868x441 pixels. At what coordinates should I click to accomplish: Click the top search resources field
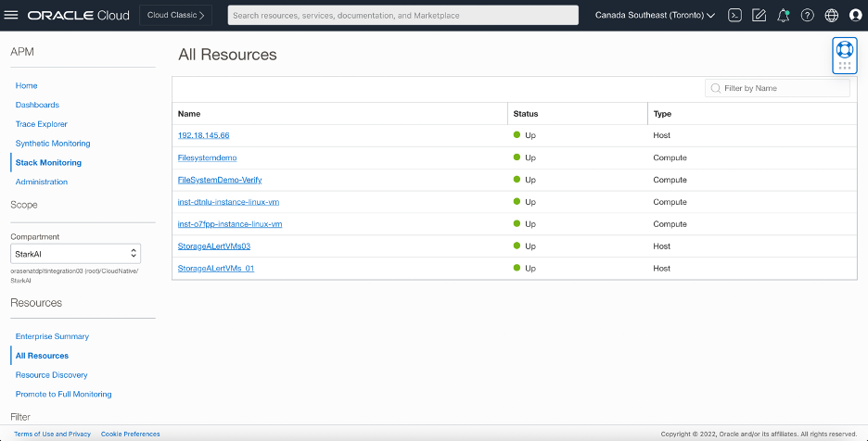point(403,16)
